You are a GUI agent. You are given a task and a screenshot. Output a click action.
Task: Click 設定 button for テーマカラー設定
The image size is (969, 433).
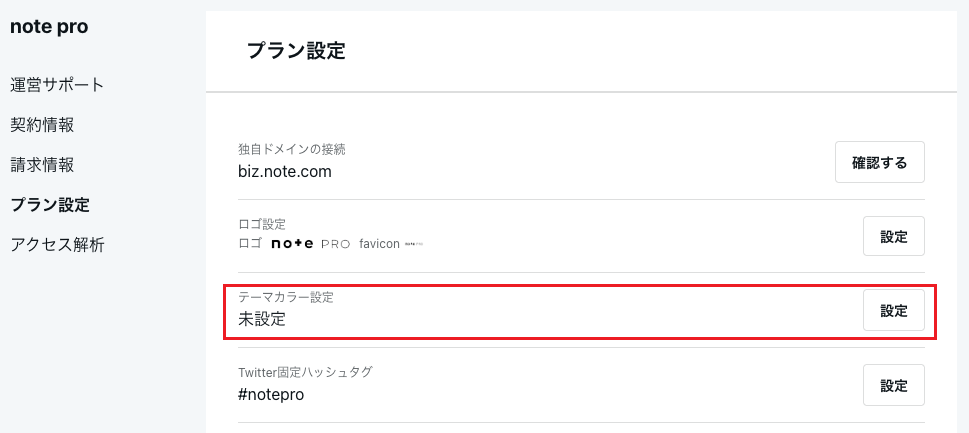[894, 310]
